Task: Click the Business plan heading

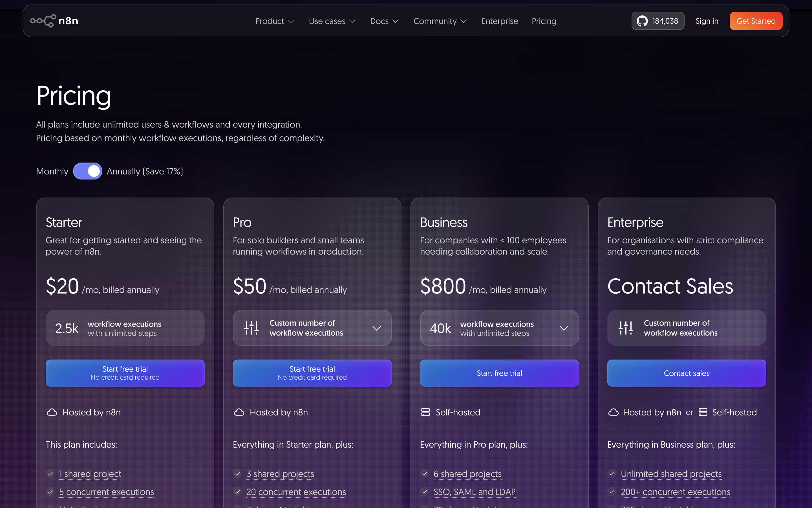Action: 443,222
